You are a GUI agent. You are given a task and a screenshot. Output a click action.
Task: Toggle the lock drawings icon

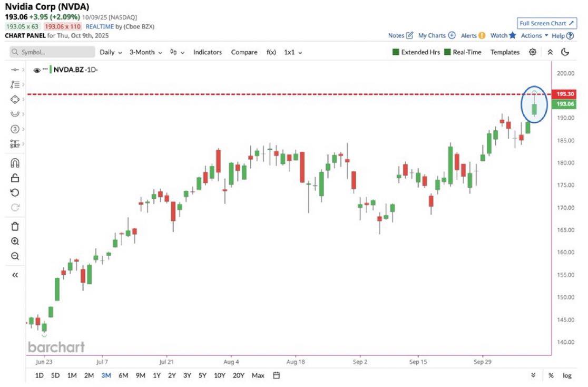tap(15, 178)
